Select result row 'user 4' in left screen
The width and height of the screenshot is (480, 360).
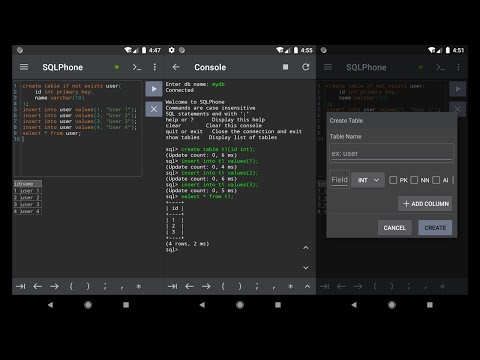click(x=28, y=211)
